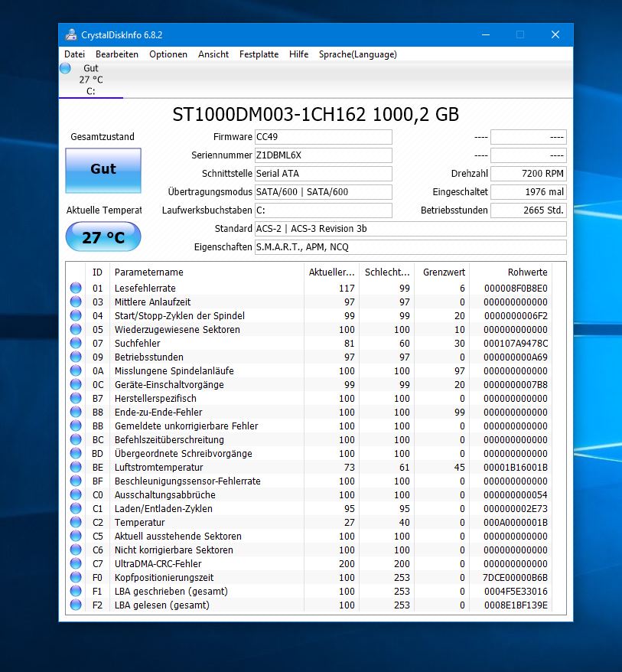Open the Hilfe menu
Screen dimensions: 622x672
click(x=298, y=54)
